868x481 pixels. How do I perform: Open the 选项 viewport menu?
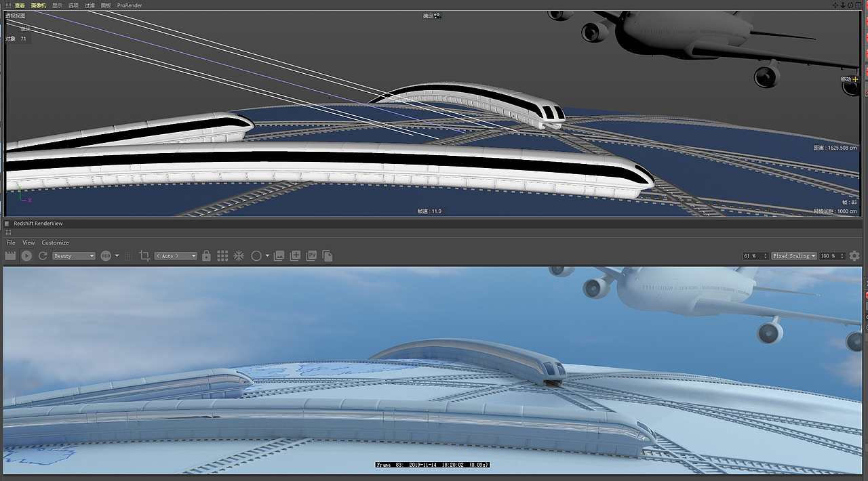(73, 5)
